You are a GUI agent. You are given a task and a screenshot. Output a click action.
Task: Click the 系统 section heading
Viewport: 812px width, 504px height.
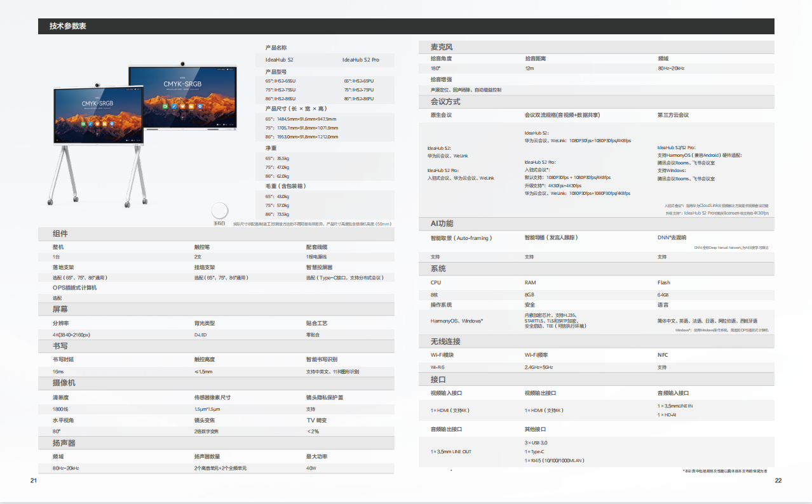pyautogui.click(x=438, y=269)
